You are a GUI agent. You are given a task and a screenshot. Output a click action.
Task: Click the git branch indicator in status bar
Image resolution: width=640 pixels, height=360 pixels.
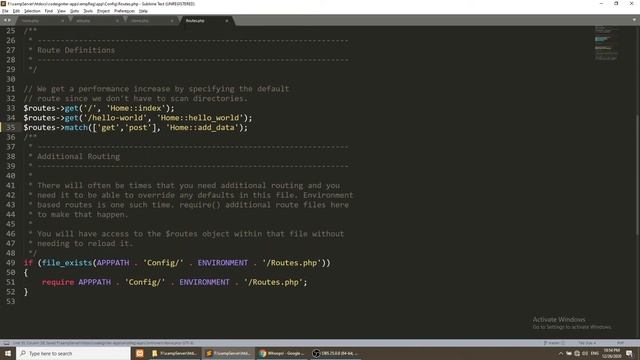click(554, 343)
